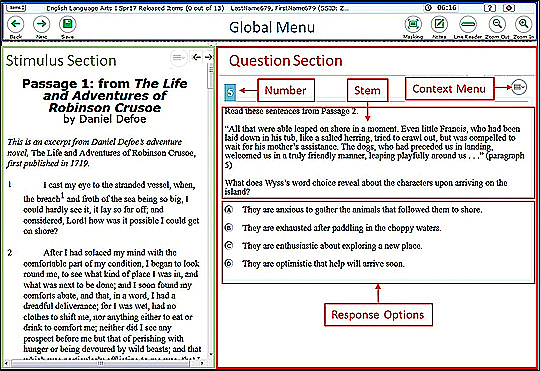Viewport: 540px width, 371px height.
Task: Open the settings gear in title bar
Action: point(509,8)
